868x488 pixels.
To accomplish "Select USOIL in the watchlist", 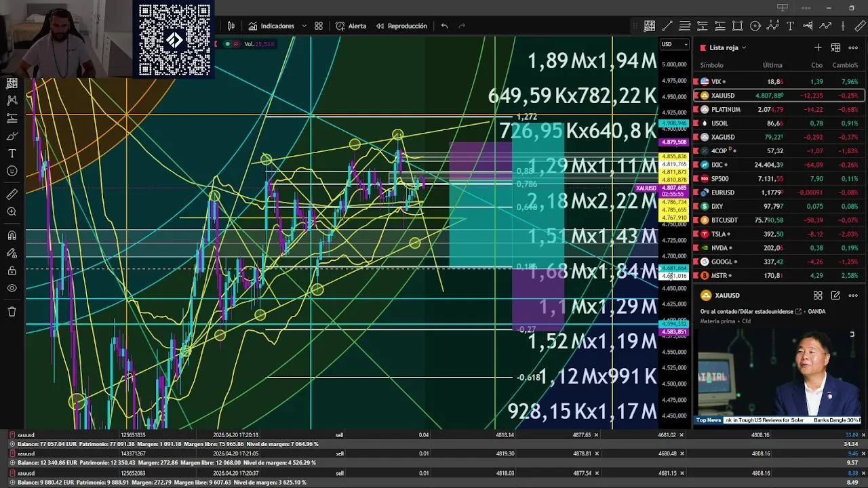I will pyautogui.click(x=779, y=123).
